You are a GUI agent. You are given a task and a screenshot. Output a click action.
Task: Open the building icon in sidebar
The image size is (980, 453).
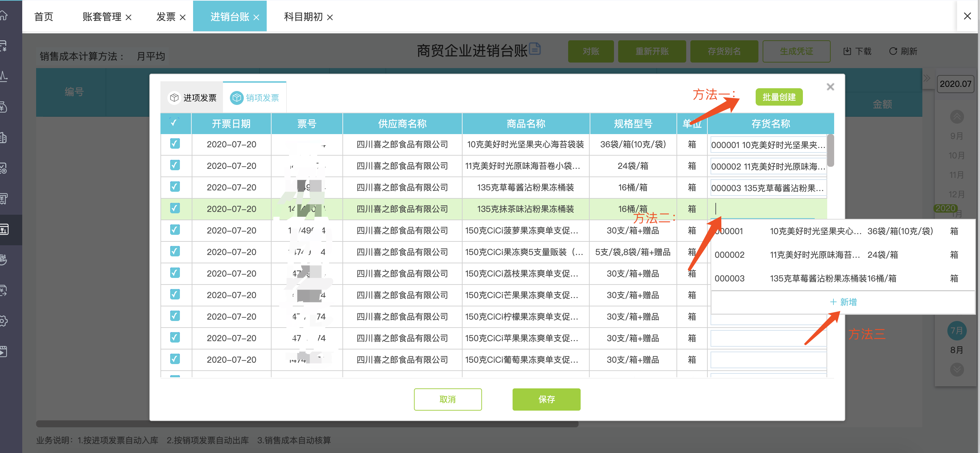point(3,138)
